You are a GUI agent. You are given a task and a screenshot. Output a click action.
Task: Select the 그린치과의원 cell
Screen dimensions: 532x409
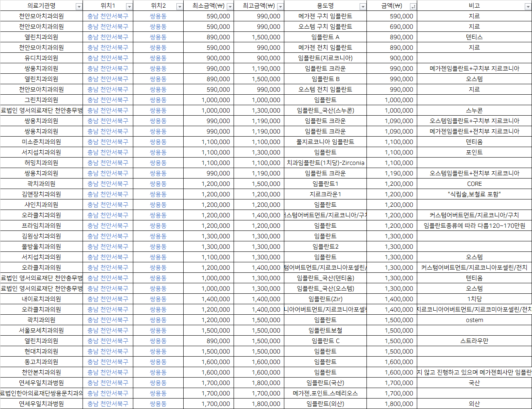[41, 100]
